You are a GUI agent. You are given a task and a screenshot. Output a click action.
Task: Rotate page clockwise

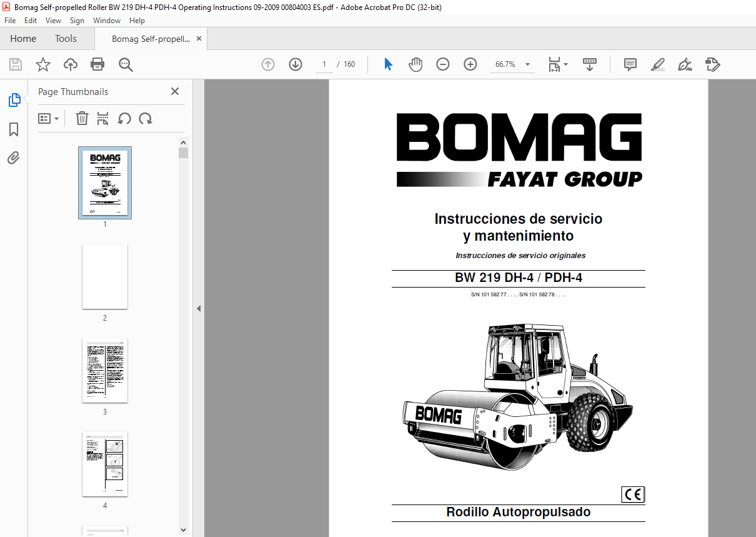click(x=146, y=118)
